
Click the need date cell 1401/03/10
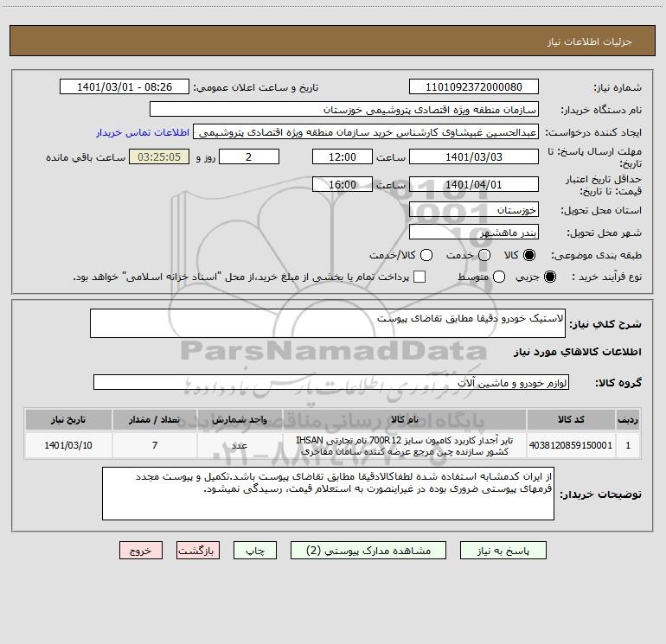[68, 445]
